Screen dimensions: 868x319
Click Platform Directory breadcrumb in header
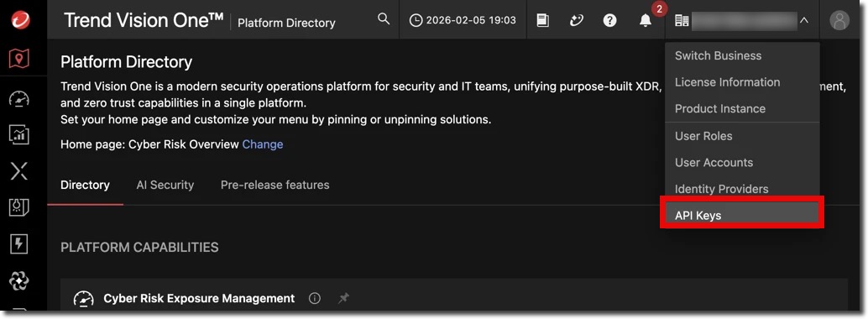tap(286, 23)
